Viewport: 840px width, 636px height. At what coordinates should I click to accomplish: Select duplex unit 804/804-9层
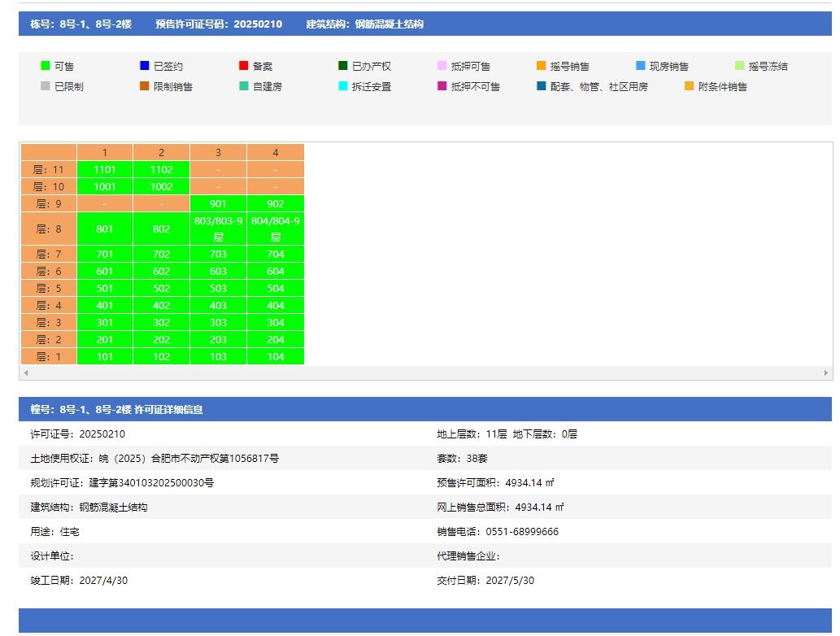276,229
